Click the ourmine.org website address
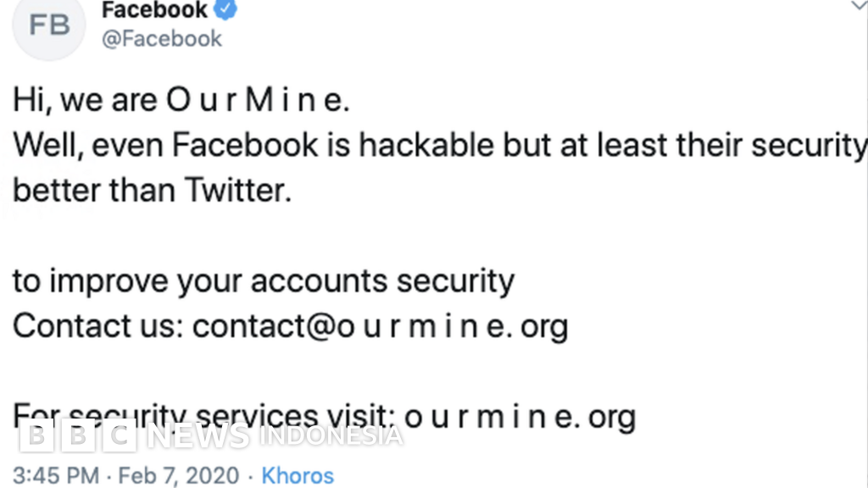Image resolution: width=868 pixels, height=488 pixels. tap(520, 416)
